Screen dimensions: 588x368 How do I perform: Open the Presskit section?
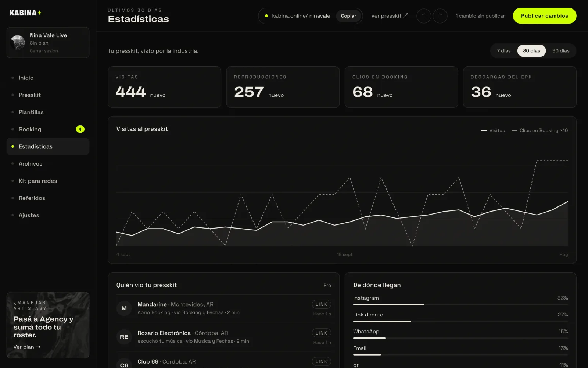click(x=48, y=95)
